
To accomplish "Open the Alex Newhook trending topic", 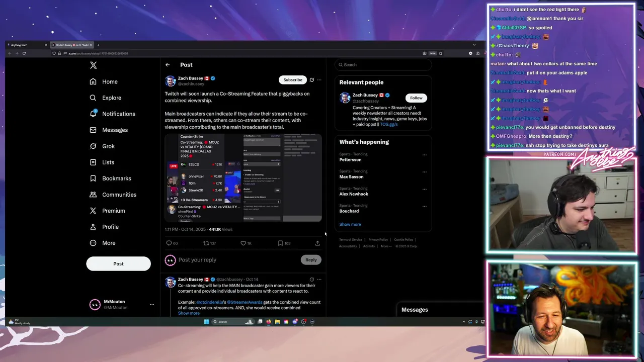I will pyautogui.click(x=354, y=194).
